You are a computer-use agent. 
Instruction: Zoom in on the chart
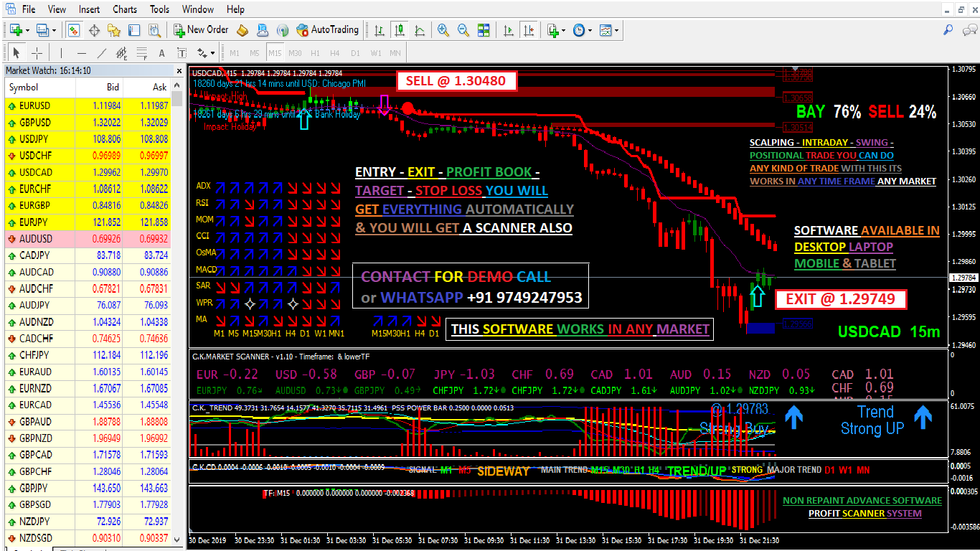point(443,30)
